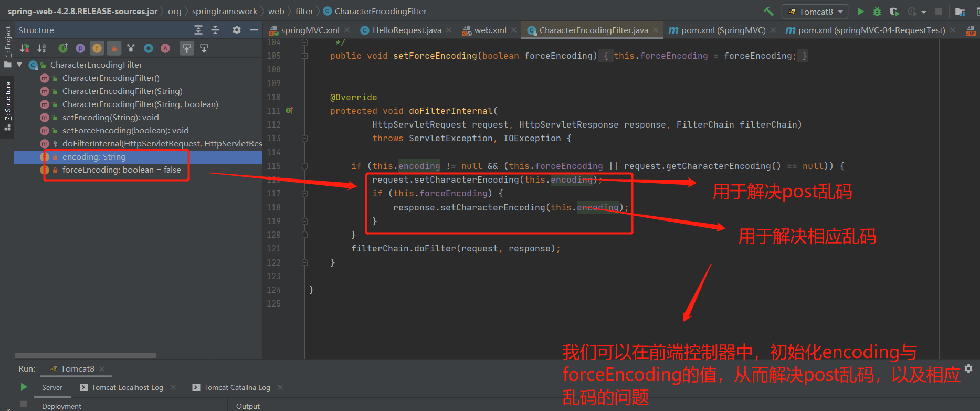
Task: Open the 1: Project tool window
Action: [7, 46]
